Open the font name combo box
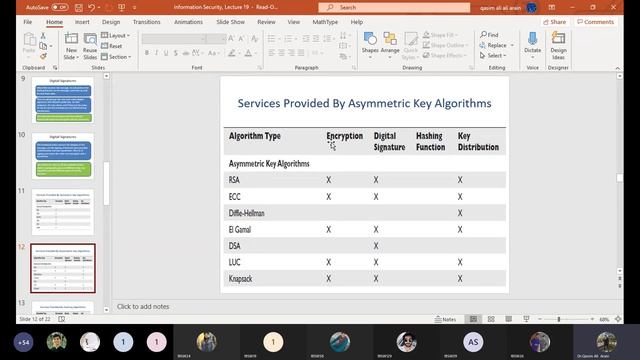Image resolution: width=640 pixels, height=360 pixels. 173,39
